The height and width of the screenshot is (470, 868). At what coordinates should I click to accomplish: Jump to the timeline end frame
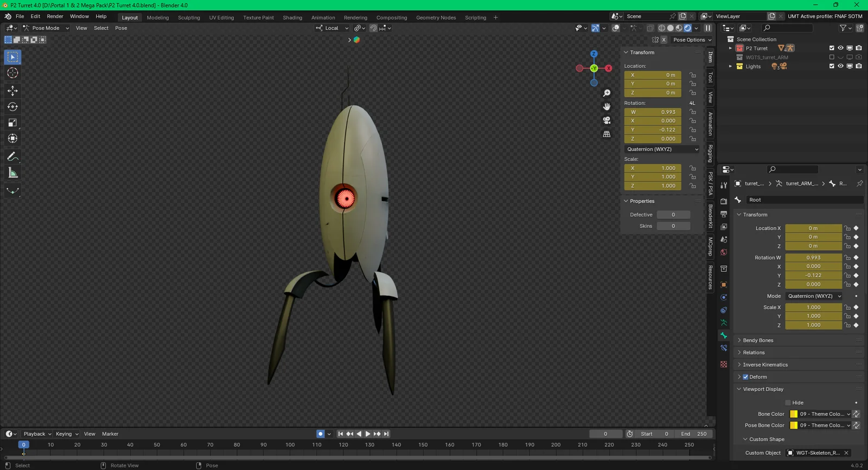[386, 434]
